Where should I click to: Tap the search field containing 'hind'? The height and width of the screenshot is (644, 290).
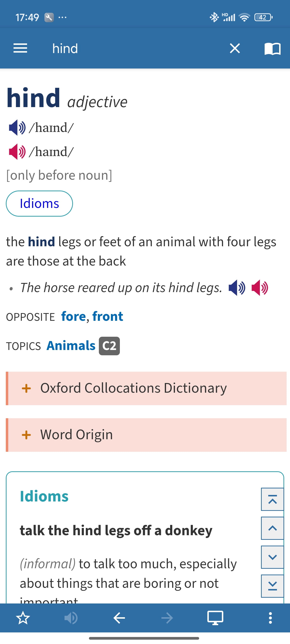coord(135,48)
